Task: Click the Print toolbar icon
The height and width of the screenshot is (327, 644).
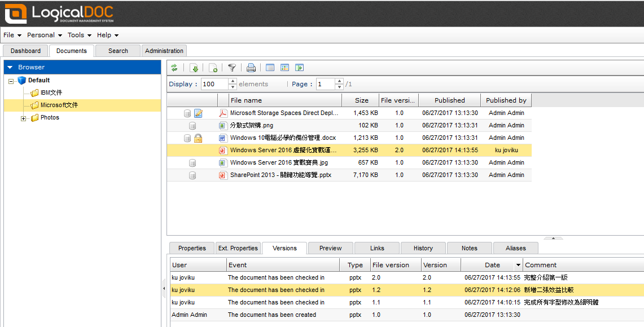Action: pos(251,68)
